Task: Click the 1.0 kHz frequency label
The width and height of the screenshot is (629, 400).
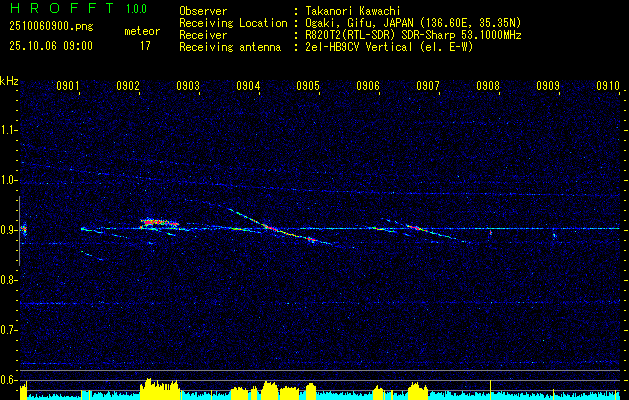Action: pos(9,180)
